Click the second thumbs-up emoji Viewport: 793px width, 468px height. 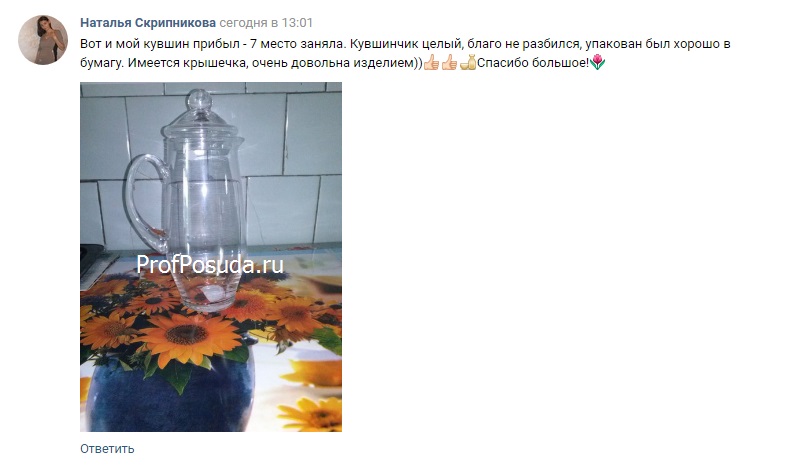pos(449,63)
